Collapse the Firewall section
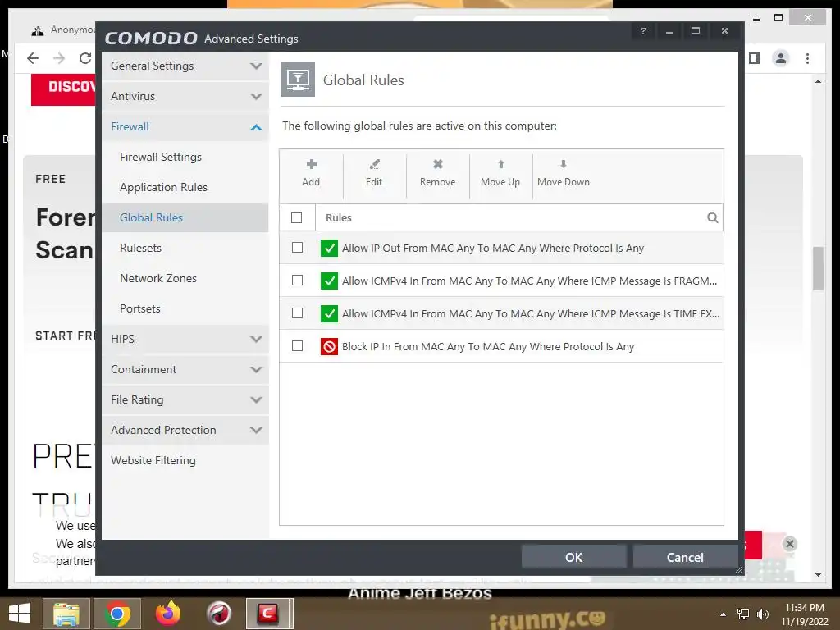The height and width of the screenshot is (630, 840). (x=185, y=127)
